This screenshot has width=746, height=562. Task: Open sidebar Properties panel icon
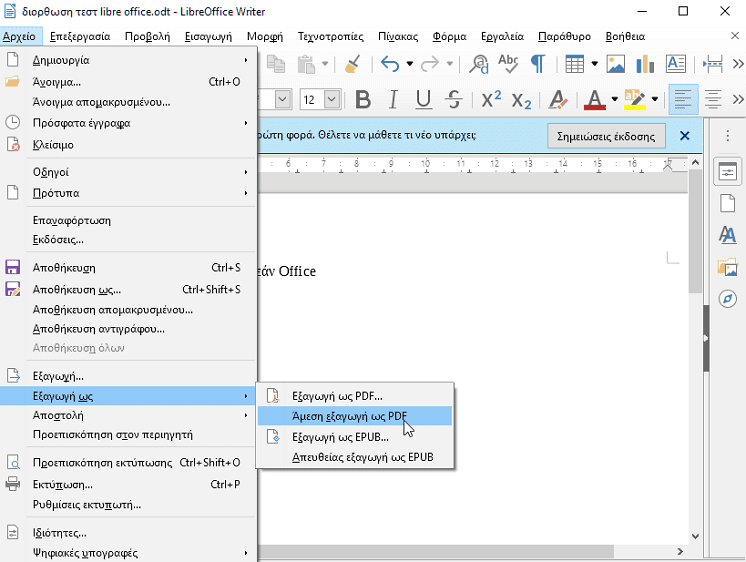pyautogui.click(x=727, y=172)
